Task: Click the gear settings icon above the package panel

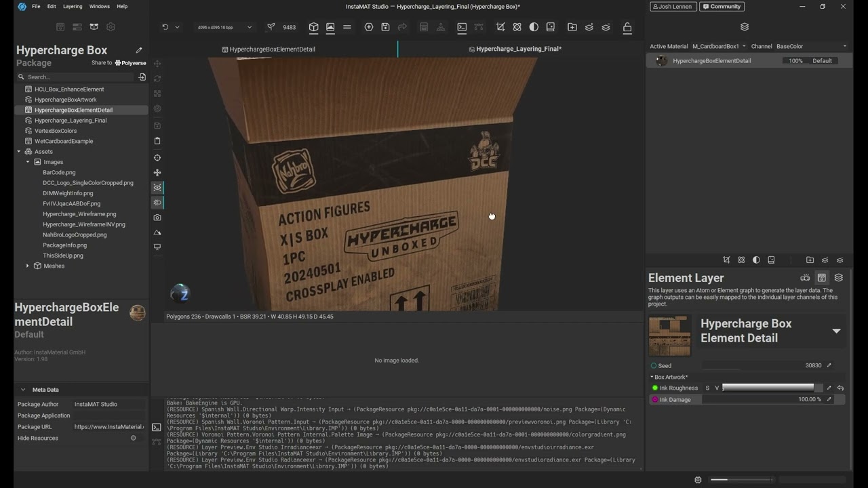Action: click(x=111, y=27)
